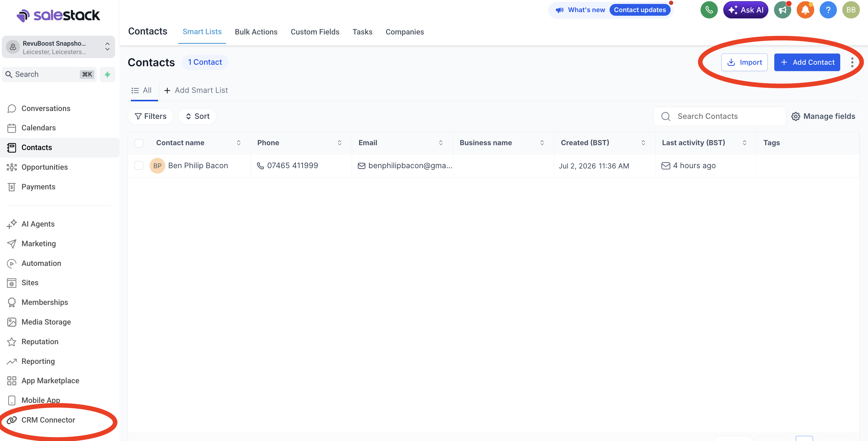Open the megaphone announcements icon
Image resolution: width=868 pixels, height=441 pixels.
(x=782, y=10)
